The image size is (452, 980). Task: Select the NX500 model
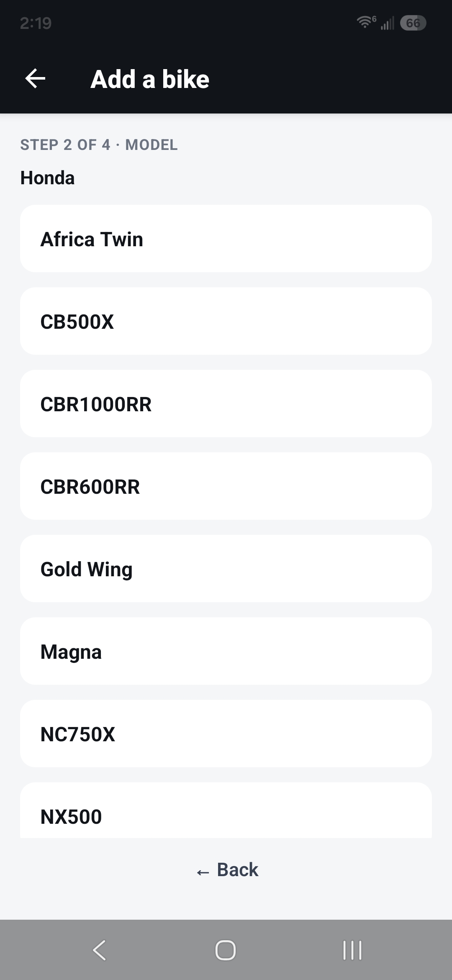[226, 810]
